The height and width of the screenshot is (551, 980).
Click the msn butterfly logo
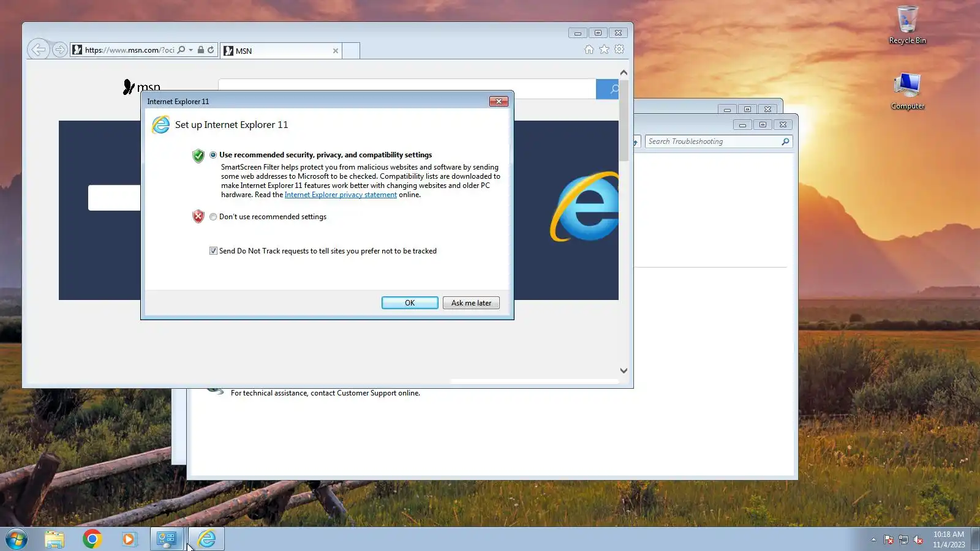(141, 87)
